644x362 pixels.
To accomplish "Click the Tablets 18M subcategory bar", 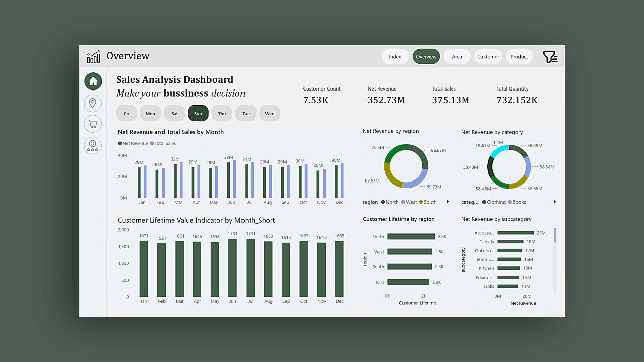I will 510,242.
